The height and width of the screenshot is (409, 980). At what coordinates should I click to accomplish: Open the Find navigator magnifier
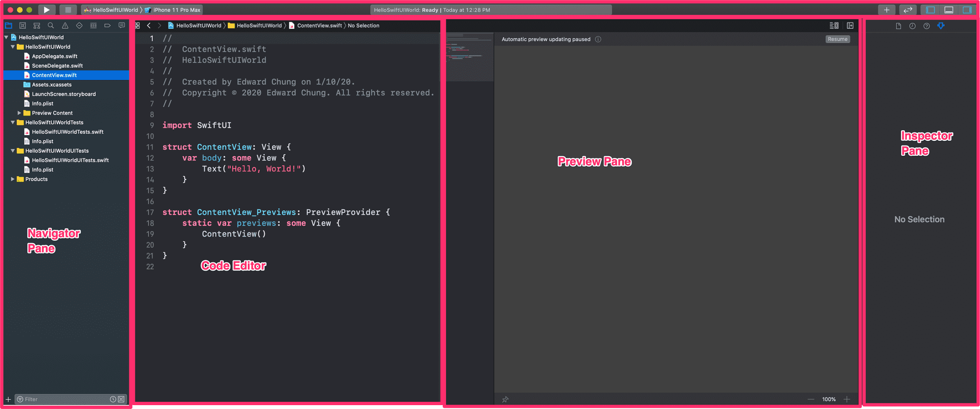coord(51,25)
